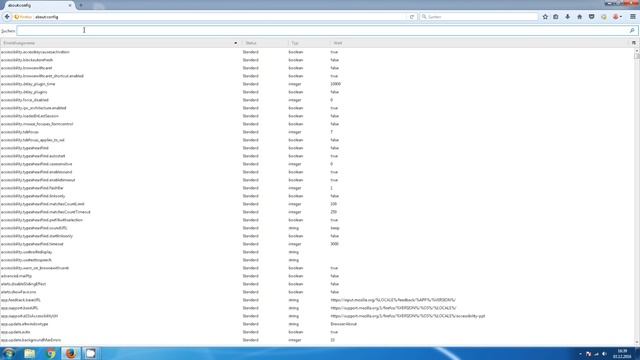Viewport: 640px width, 360px height.
Task: Open the volume speaker tray icon
Action: tap(604, 354)
